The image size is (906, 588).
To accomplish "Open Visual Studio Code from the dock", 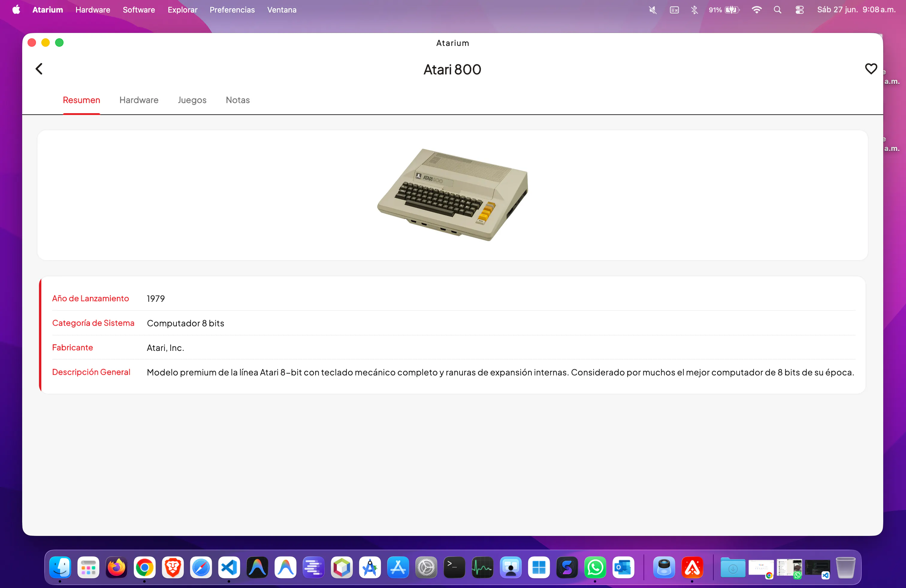I will 229,567.
